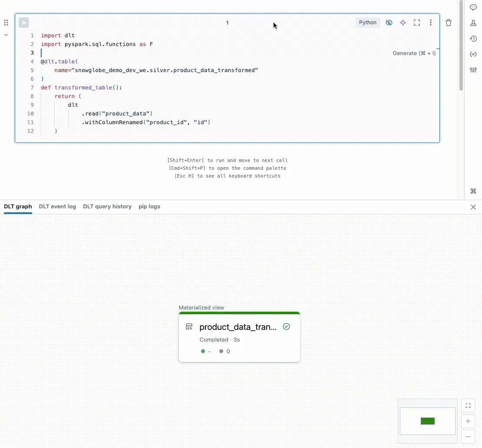Open the Python language selector
The image size is (482, 448).
click(x=368, y=23)
